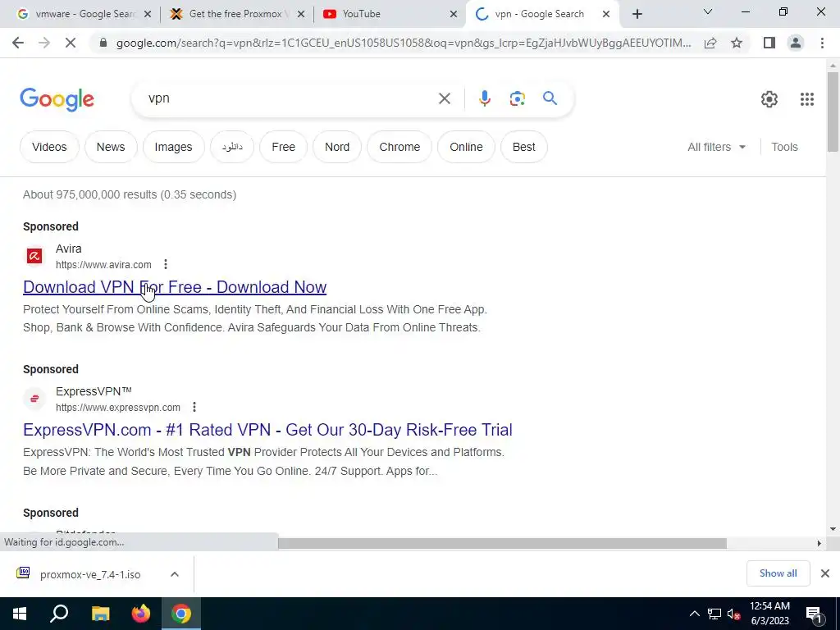Select the Free filter chip
Screen dimensions: 840x630
click(x=283, y=147)
